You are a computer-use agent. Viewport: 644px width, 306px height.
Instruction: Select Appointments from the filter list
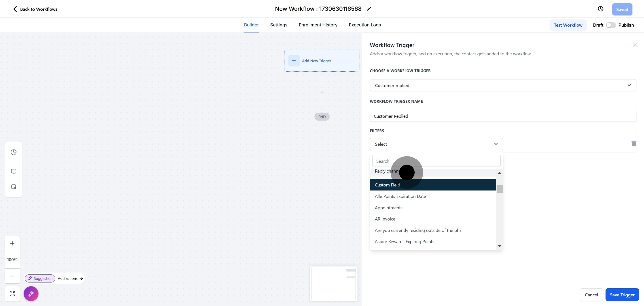[x=388, y=208]
